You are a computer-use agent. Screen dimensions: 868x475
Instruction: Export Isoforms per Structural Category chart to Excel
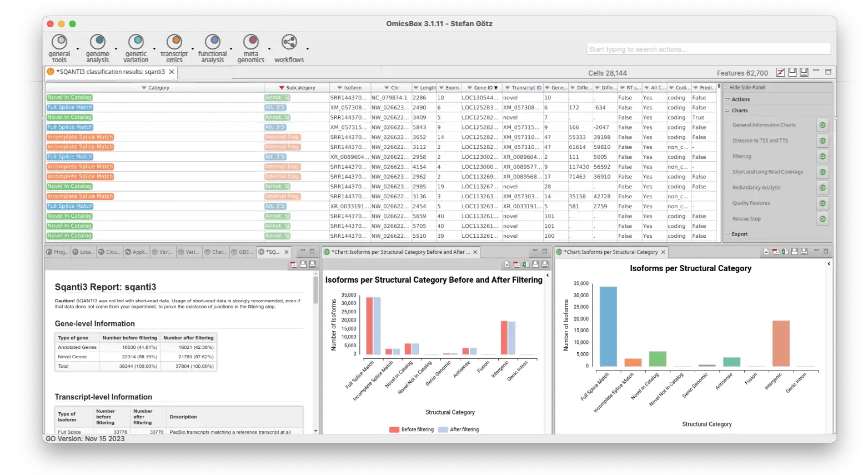(x=785, y=252)
